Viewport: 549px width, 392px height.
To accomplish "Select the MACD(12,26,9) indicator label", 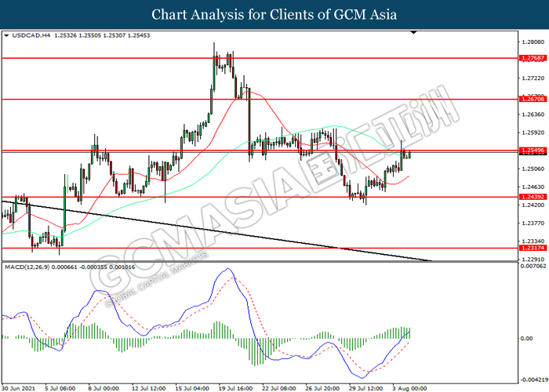I will [x=27, y=267].
